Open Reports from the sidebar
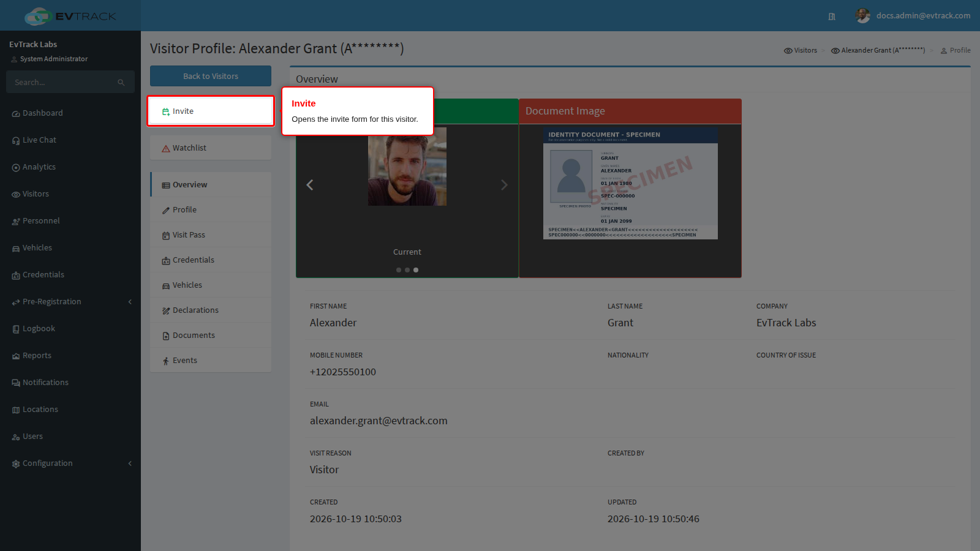This screenshot has width=980, height=551. 70,356
